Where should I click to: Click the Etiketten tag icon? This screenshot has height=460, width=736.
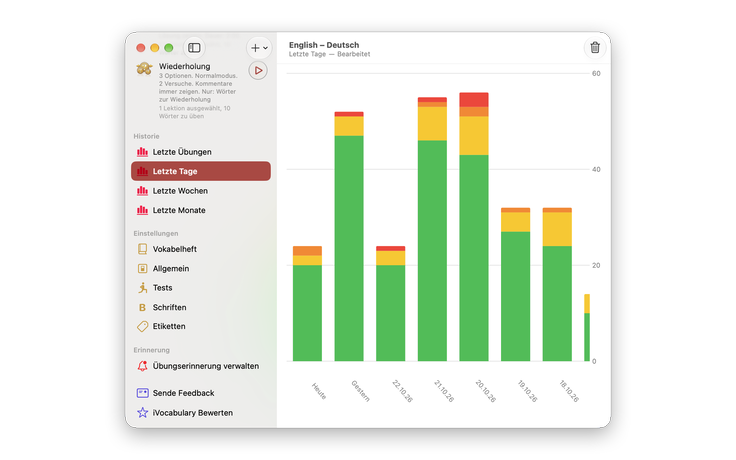142,326
